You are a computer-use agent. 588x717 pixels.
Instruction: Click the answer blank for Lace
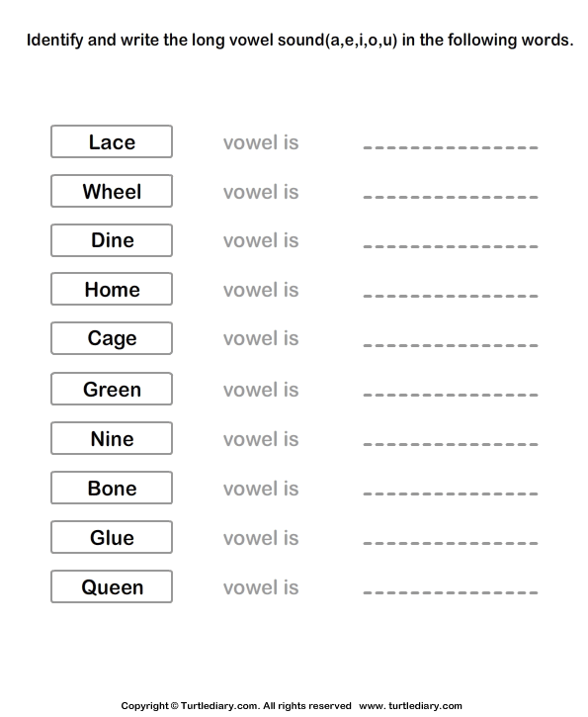click(x=451, y=147)
